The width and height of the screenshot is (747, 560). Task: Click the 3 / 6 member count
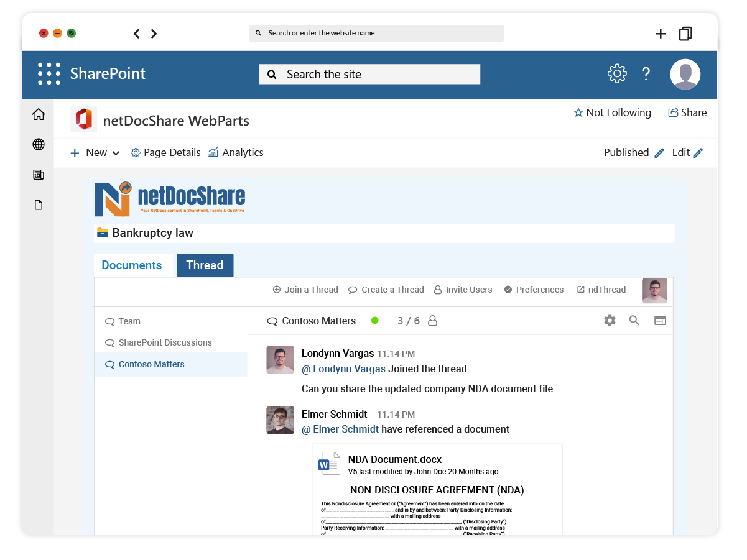409,321
